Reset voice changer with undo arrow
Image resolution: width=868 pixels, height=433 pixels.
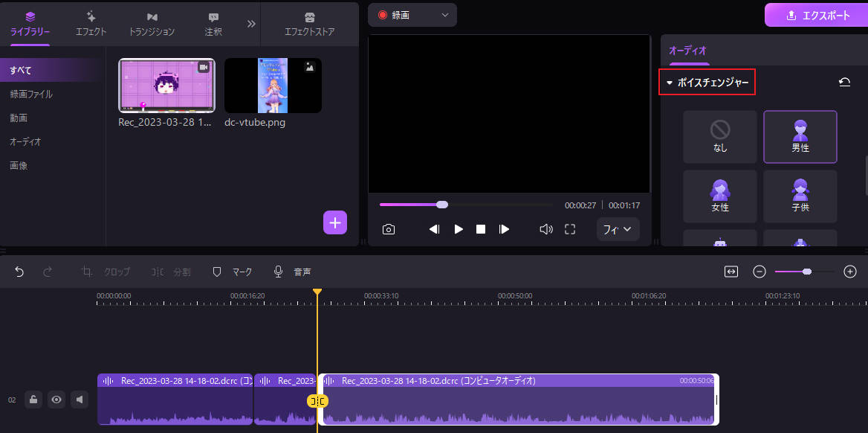tap(844, 83)
